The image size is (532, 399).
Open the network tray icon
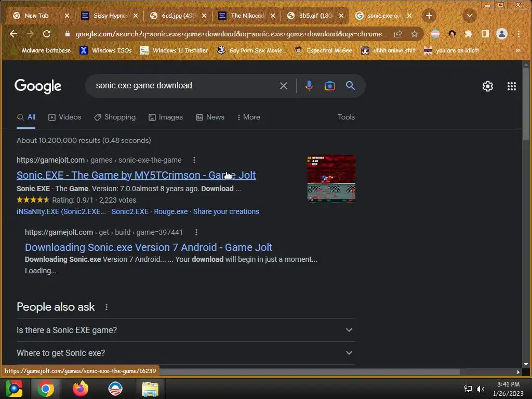click(x=468, y=389)
